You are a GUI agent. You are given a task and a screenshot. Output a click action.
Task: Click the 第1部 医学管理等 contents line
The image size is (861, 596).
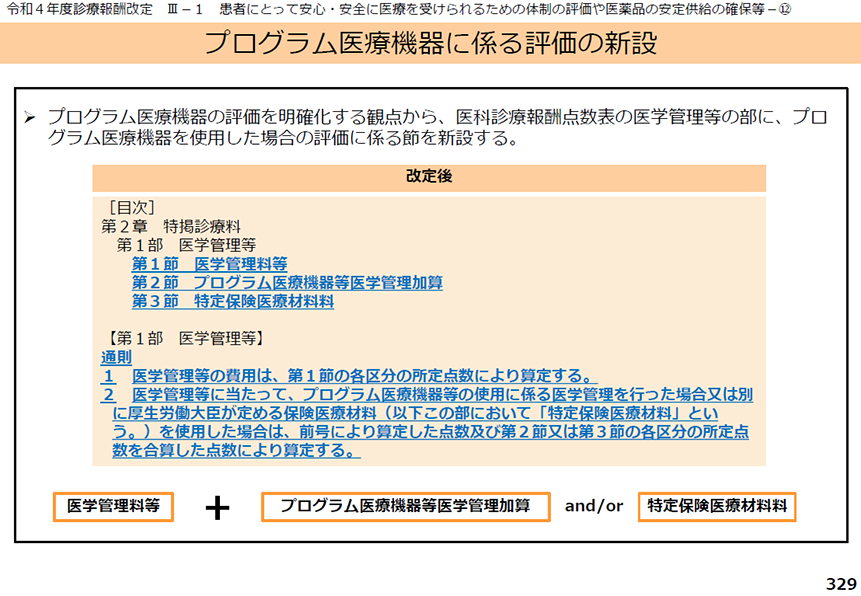pyautogui.click(x=186, y=245)
